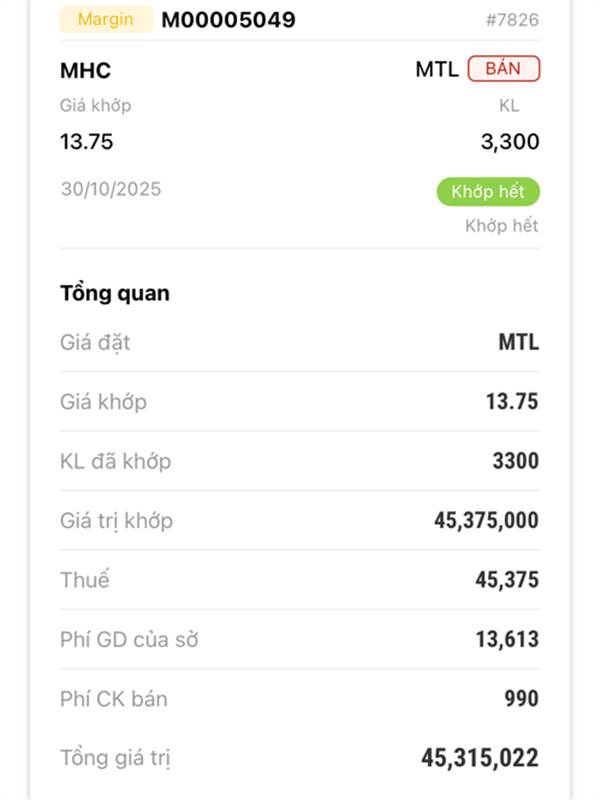This screenshot has height=800, width=600.
Task: Tap the Tổng giá trị total 45,315,022
Action: point(479,758)
